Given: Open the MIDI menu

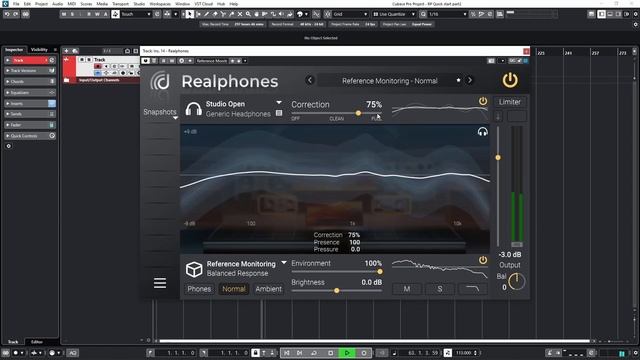Looking at the screenshot, I should 71,4.
